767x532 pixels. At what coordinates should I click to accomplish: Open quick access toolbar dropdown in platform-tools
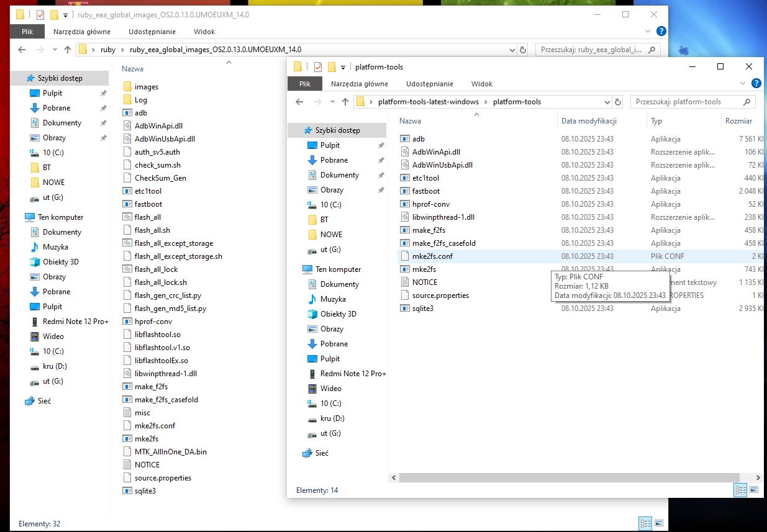click(x=343, y=67)
